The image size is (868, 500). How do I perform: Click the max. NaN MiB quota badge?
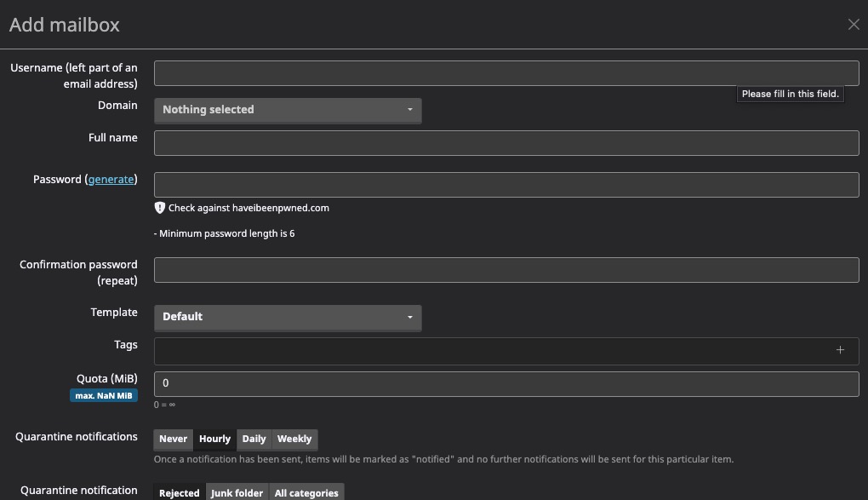pyautogui.click(x=104, y=395)
